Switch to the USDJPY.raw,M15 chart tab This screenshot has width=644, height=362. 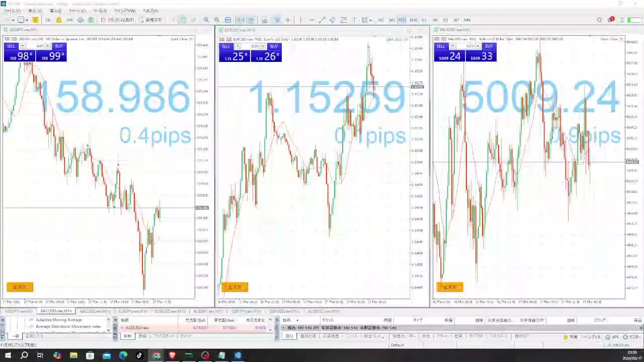(x=18, y=311)
